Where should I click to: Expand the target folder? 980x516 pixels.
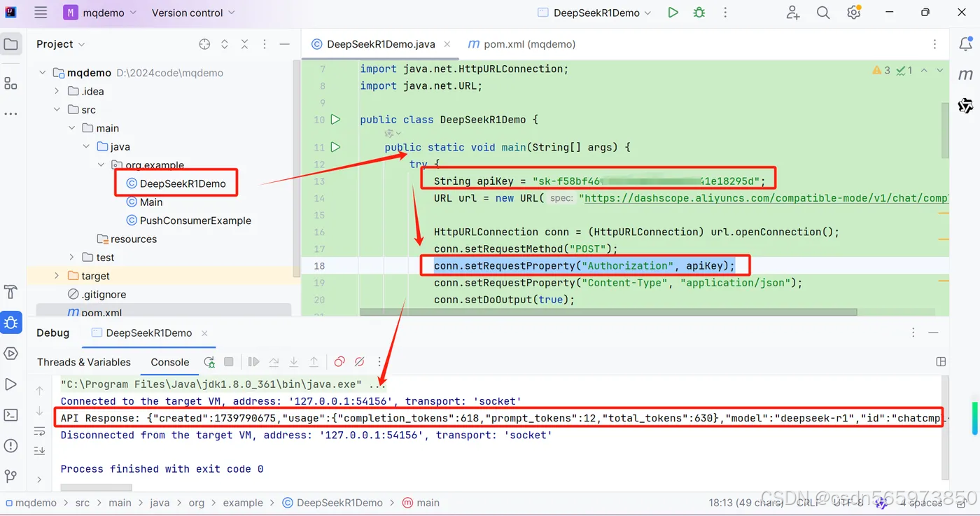57,276
